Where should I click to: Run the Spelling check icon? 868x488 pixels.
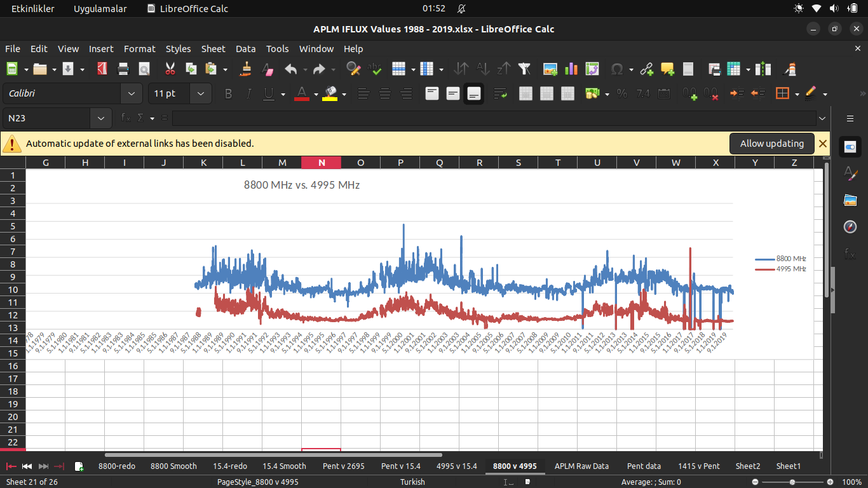(x=374, y=69)
